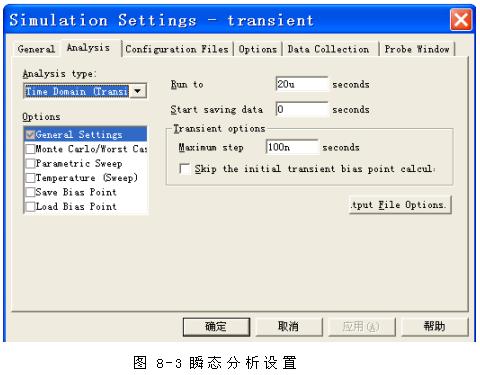Confirm settings with the 确定 button
Screen dimensions: 480x375
[216, 326]
